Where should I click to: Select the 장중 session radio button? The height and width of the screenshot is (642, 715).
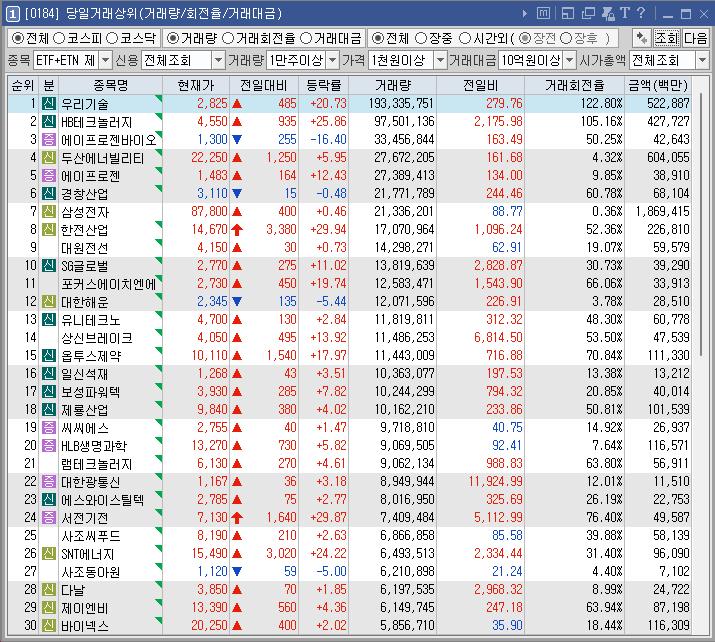coord(421,38)
